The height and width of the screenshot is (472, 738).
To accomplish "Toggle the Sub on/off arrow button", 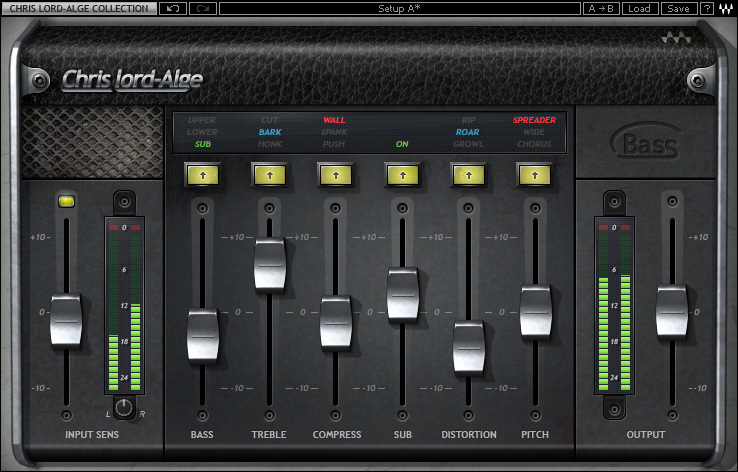I will (x=402, y=176).
